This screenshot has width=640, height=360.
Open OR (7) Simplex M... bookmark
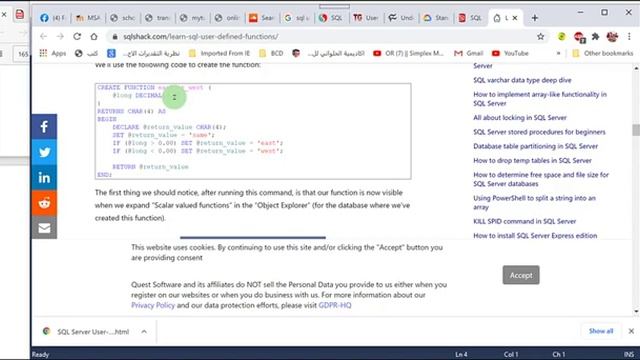[x=408, y=53]
